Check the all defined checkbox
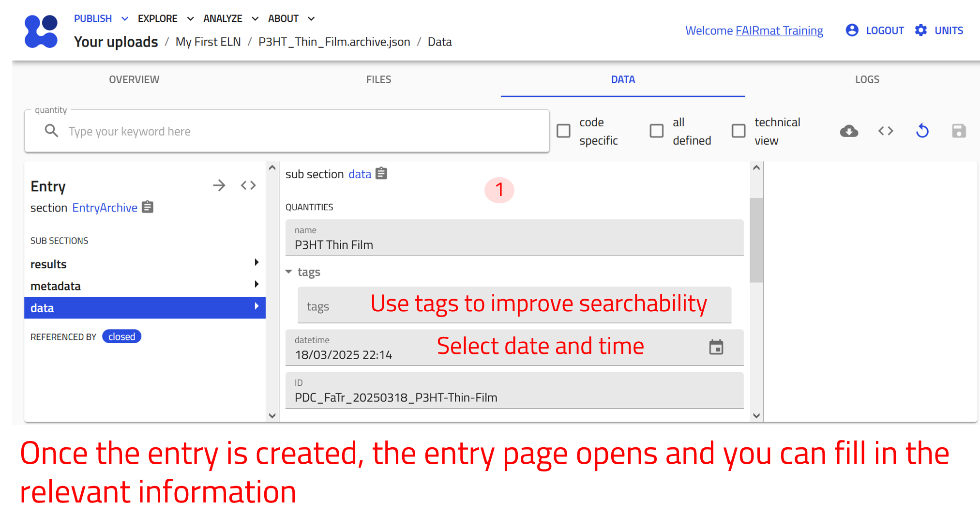The height and width of the screenshot is (532, 980). click(x=656, y=131)
